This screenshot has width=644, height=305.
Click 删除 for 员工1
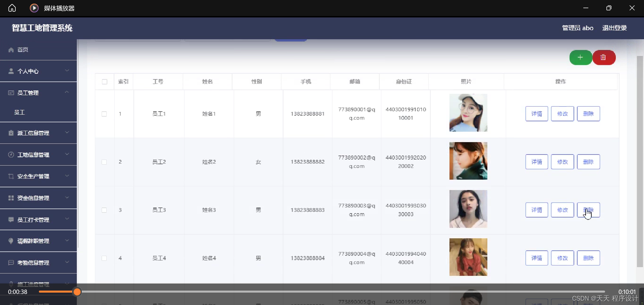[x=588, y=114]
